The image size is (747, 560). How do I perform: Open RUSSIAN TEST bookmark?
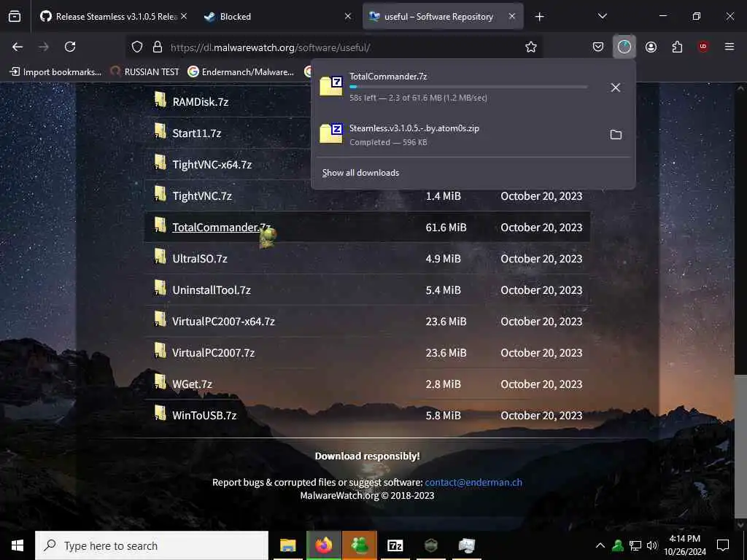coord(145,72)
